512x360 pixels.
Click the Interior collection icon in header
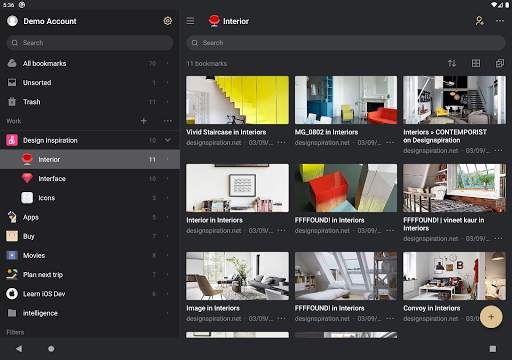[x=214, y=21]
